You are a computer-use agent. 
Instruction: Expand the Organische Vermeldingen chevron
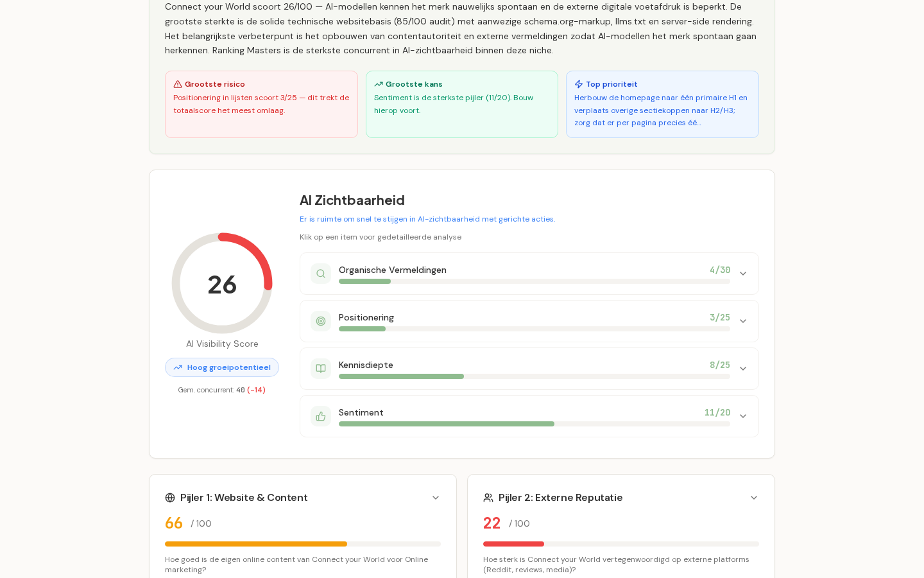point(743,274)
